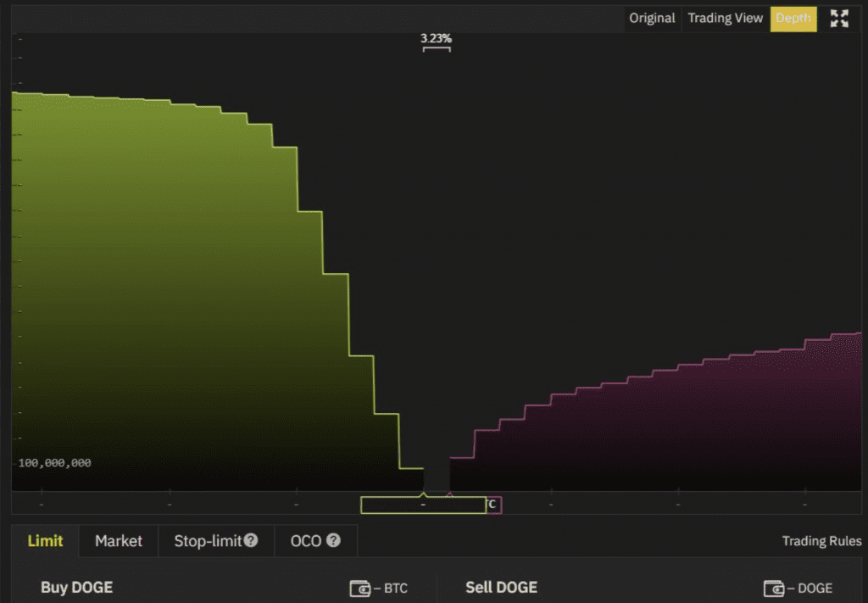Click the question mark icon beside OCO
This screenshot has height=603, width=868.
333,540
